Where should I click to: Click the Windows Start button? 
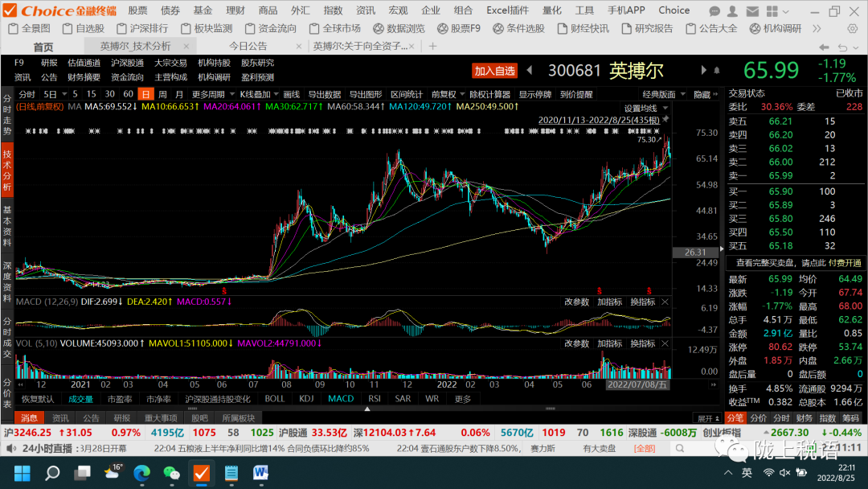(23, 473)
